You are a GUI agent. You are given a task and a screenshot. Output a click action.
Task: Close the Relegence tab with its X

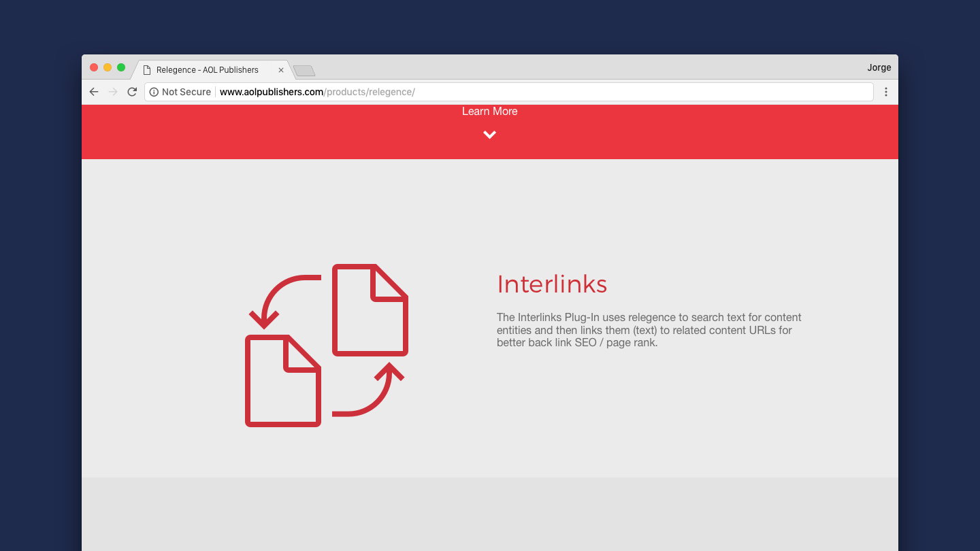281,70
